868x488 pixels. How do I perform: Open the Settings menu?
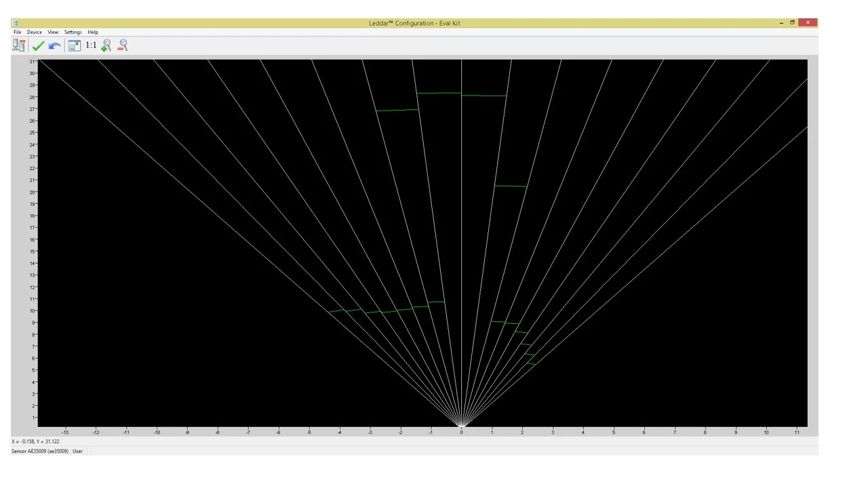[73, 32]
